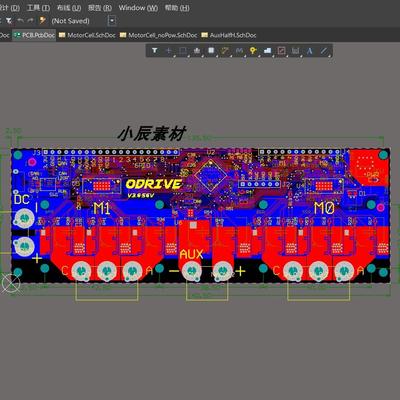Select the U2 designator near center chip

[211, 153]
